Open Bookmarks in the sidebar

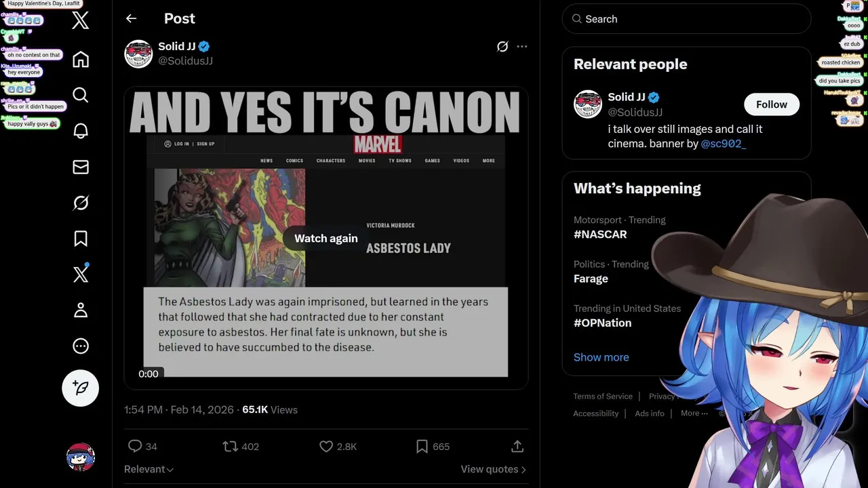click(81, 239)
